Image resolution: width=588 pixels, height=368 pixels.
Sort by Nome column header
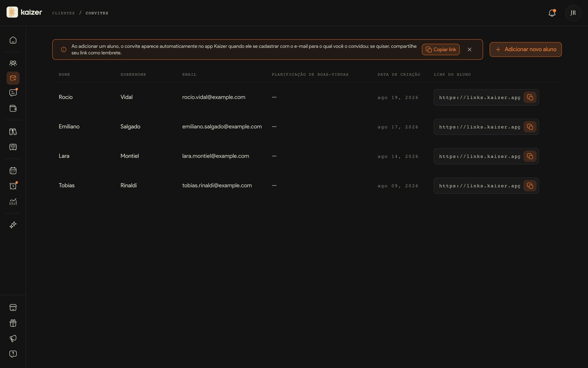[x=64, y=74]
